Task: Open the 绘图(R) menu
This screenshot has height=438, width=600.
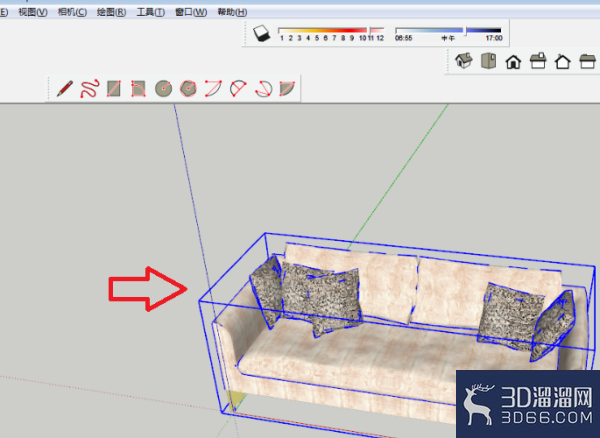Action: pyautogui.click(x=111, y=12)
